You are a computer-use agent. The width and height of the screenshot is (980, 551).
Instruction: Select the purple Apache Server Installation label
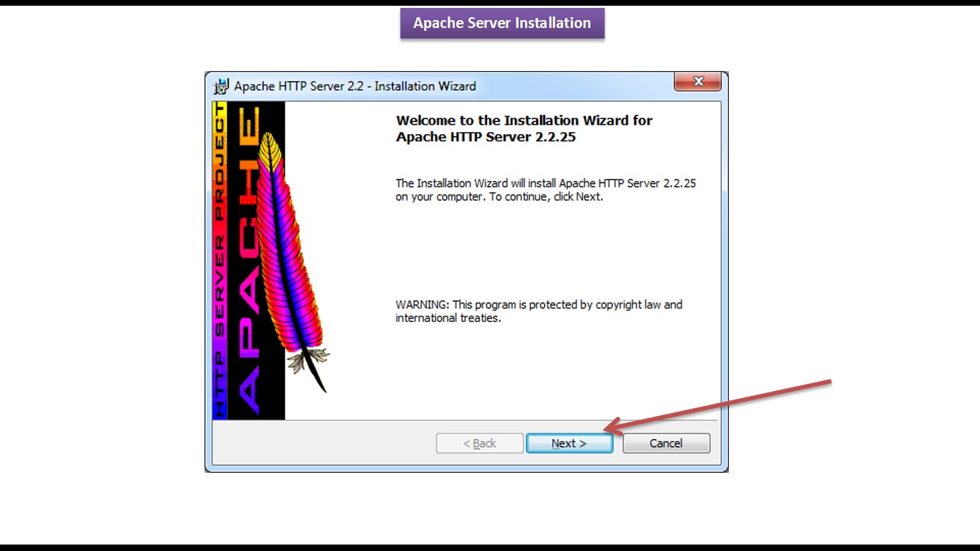point(502,23)
